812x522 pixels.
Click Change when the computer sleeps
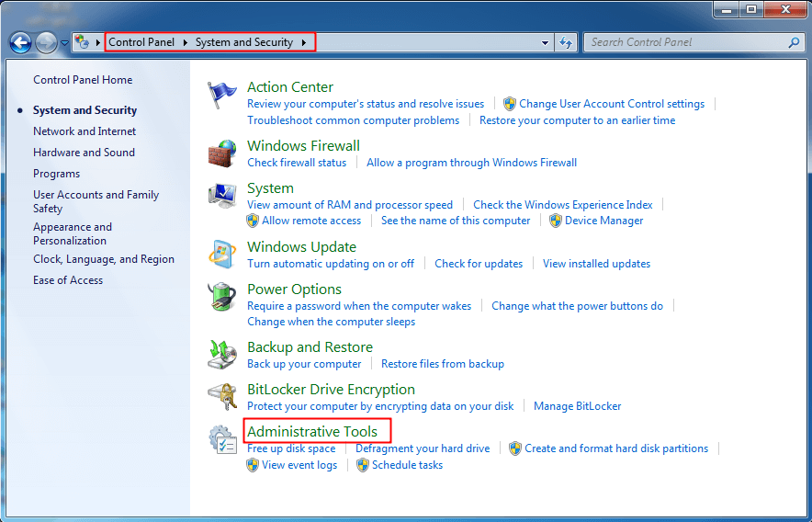(332, 322)
